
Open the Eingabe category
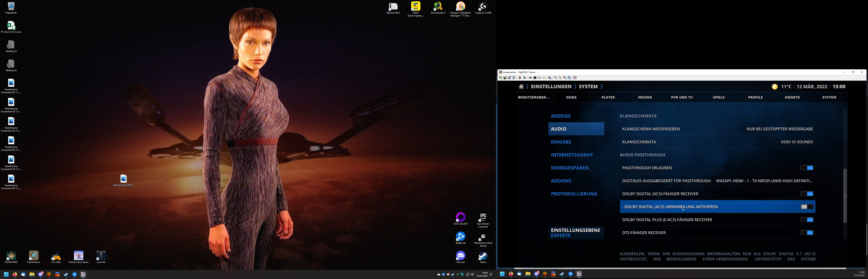[576, 142]
